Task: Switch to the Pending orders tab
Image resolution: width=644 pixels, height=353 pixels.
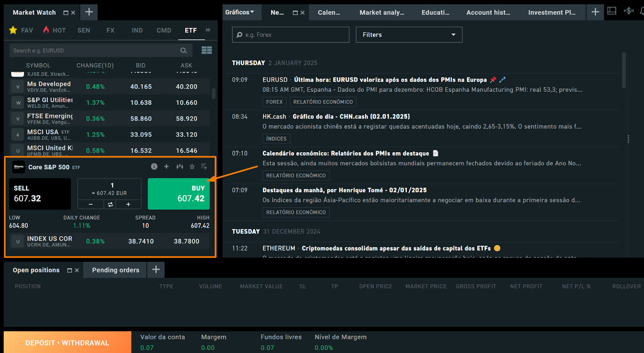Action: [x=116, y=270]
